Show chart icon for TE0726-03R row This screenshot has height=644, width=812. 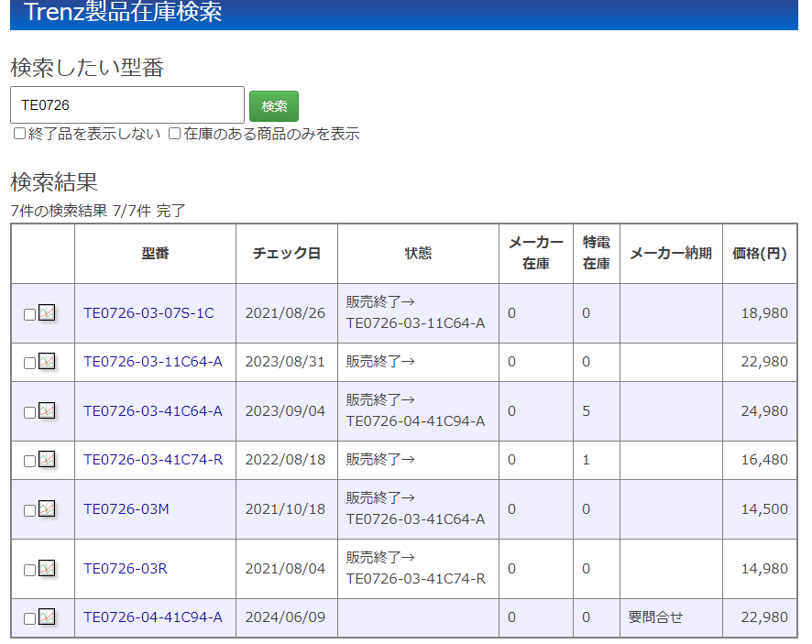[x=47, y=569]
